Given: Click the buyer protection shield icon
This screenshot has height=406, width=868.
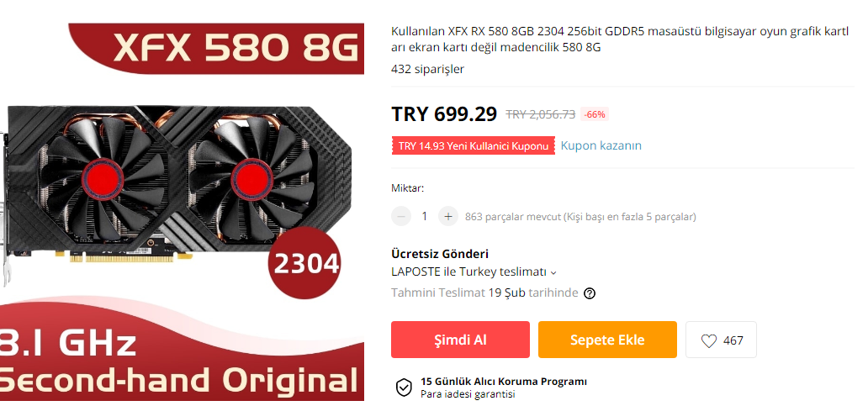Looking at the screenshot, I should click(404, 388).
